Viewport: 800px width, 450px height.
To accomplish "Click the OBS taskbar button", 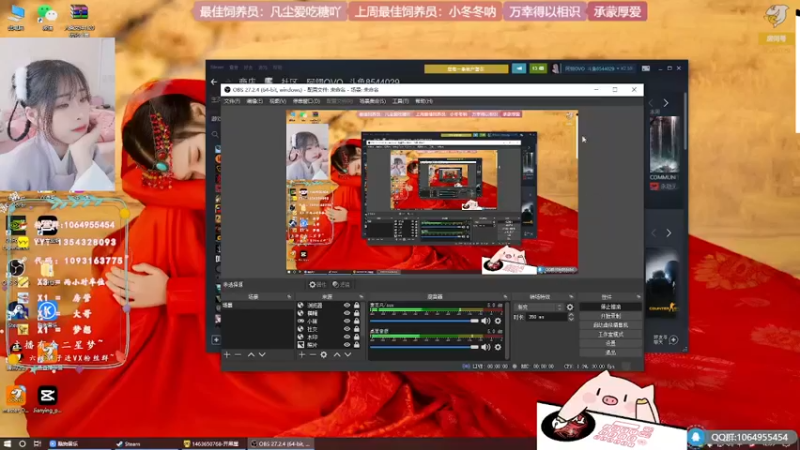I will [281, 444].
